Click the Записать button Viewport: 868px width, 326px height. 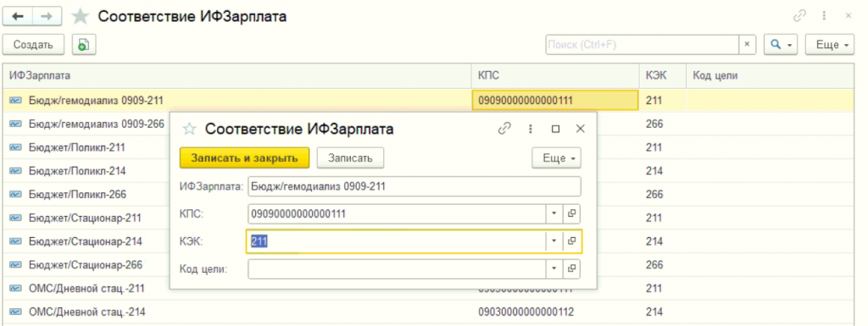pyautogui.click(x=350, y=158)
